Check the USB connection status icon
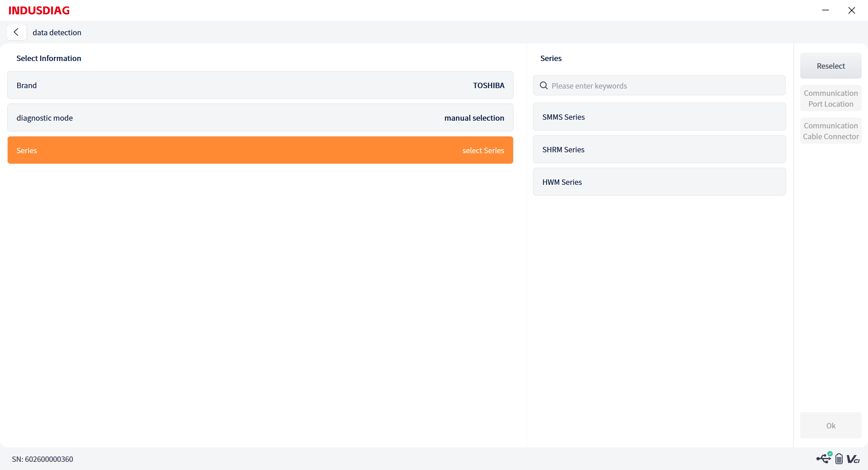The width and height of the screenshot is (868, 470). (x=824, y=458)
